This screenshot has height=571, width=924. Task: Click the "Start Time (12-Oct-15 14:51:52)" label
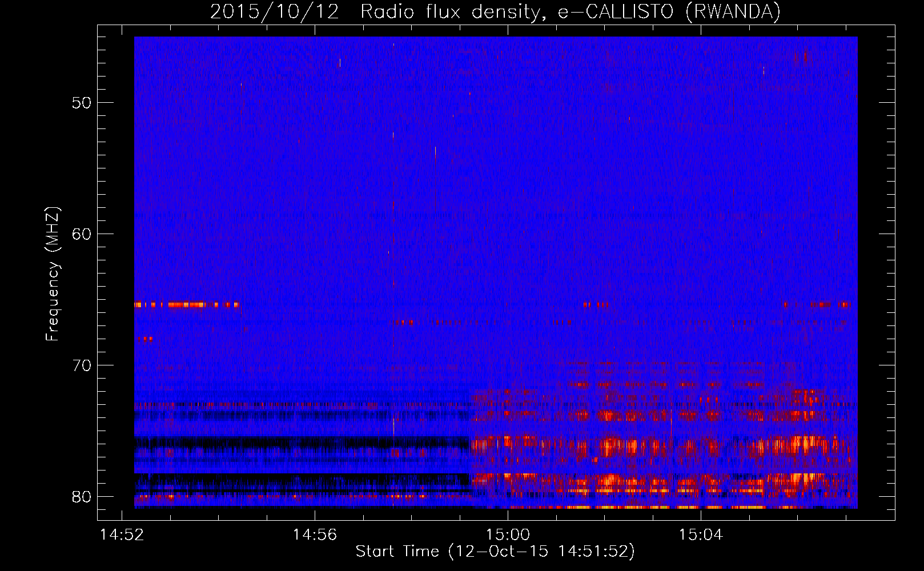point(495,552)
